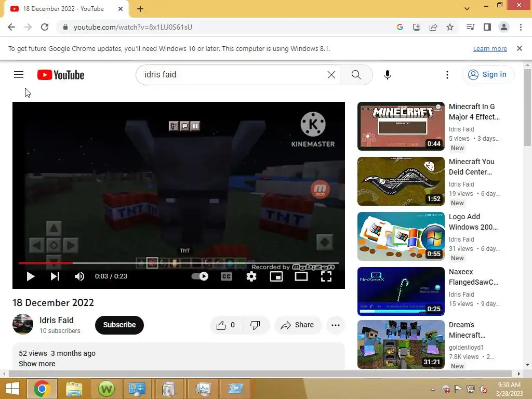Viewport: 532px width, 399px height.
Task: Go to YouTube home via logo
Action: (61, 75)
